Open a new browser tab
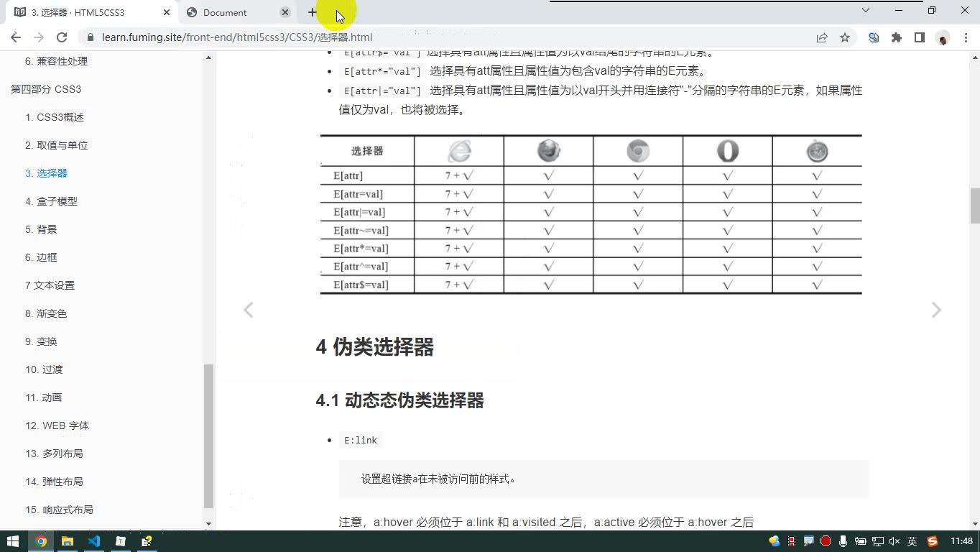This screenshot has width=980, height=552. pos(313,12)
